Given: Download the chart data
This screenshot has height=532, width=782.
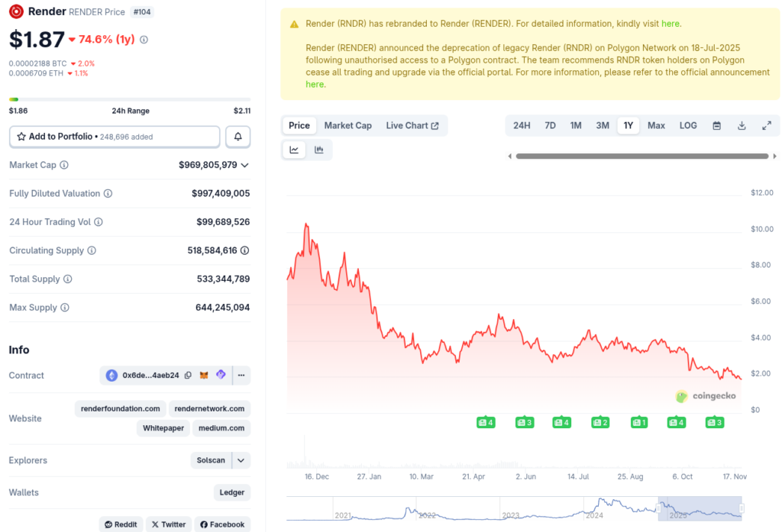Looking at the screenshot, I should click(742, 125).
